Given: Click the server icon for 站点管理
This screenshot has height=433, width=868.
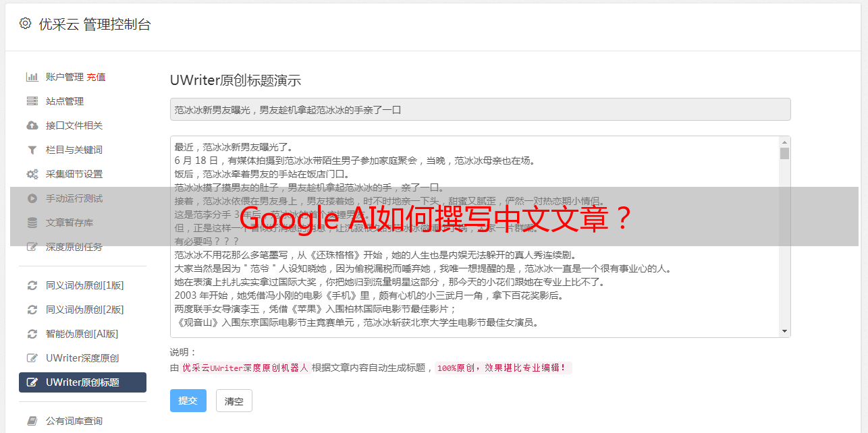Looking at the screenshot, I should pyautogui.click(x=32, y=101).
